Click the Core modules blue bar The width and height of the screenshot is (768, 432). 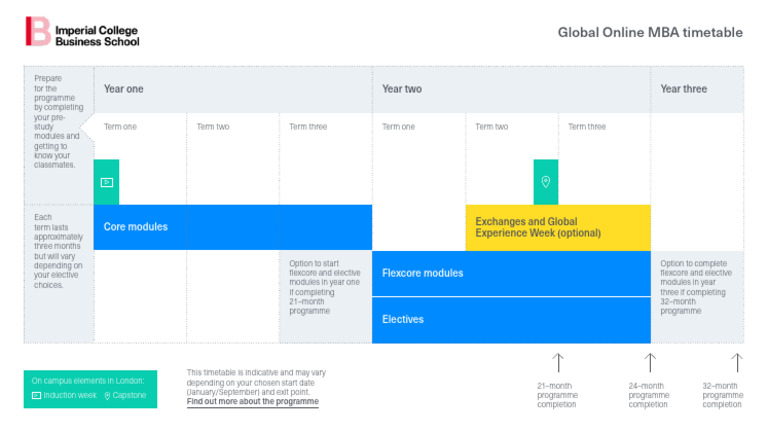[x=233, y=227]
